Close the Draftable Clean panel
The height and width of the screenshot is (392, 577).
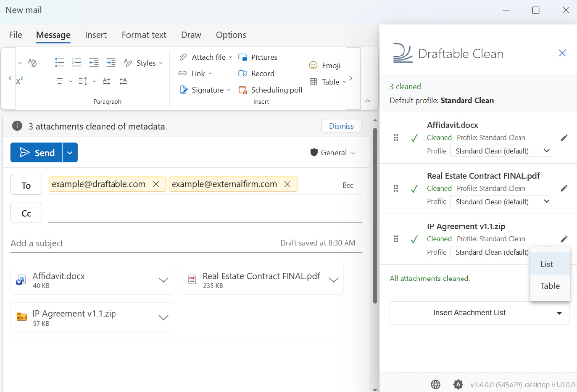click(x=562, y=53)
